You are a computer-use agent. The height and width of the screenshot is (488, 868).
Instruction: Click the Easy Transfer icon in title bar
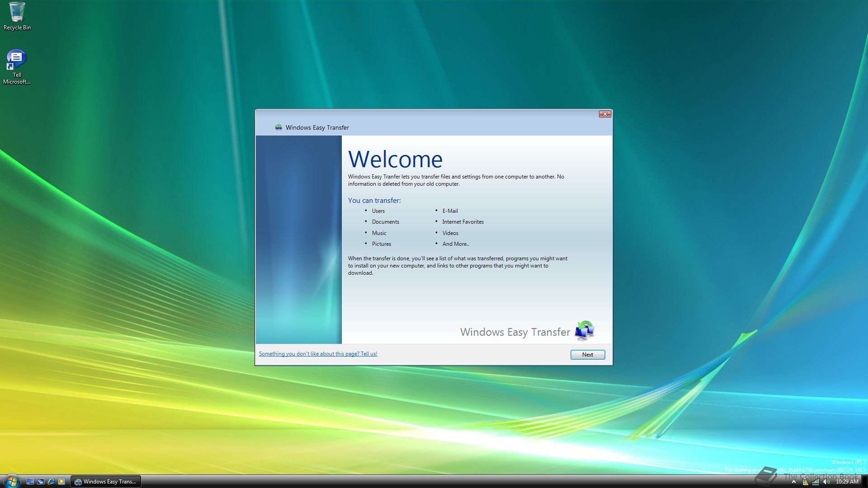tap(278, 127)
